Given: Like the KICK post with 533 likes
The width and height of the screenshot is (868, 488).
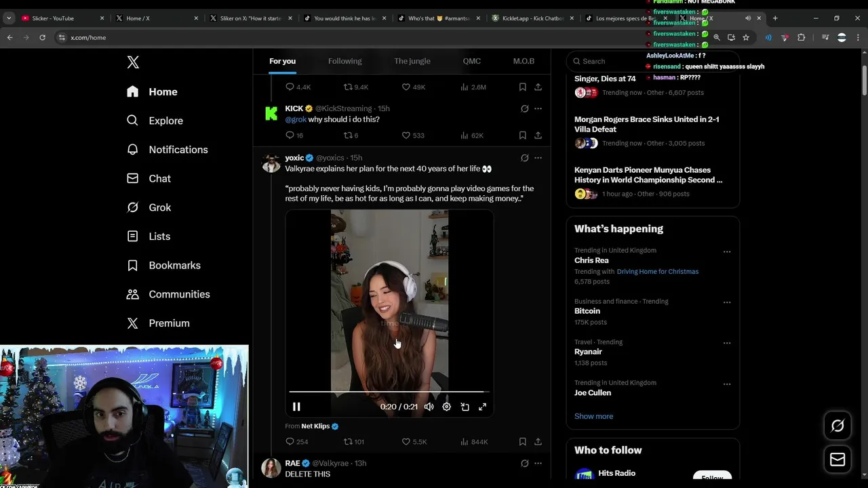Looking at the screenshot, I should [x=412, y=136].
